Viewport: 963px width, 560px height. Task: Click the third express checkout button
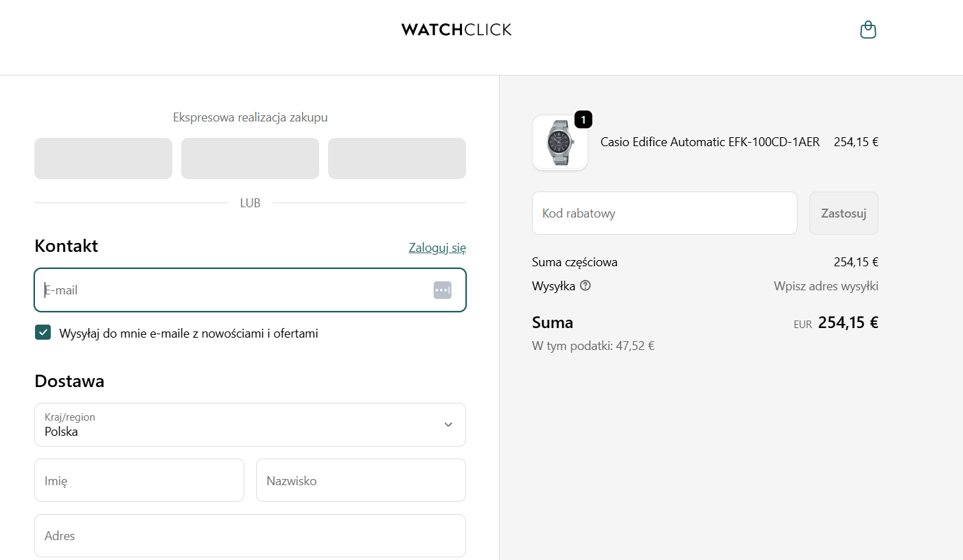tap(397, 158)
